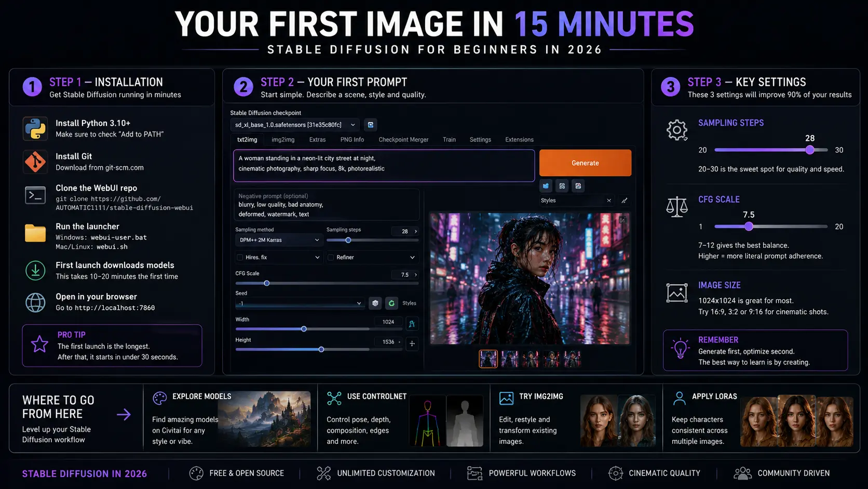868x489 pixels.
Task: Click the third icon below Generate button
Action: (x=578, y=186)
